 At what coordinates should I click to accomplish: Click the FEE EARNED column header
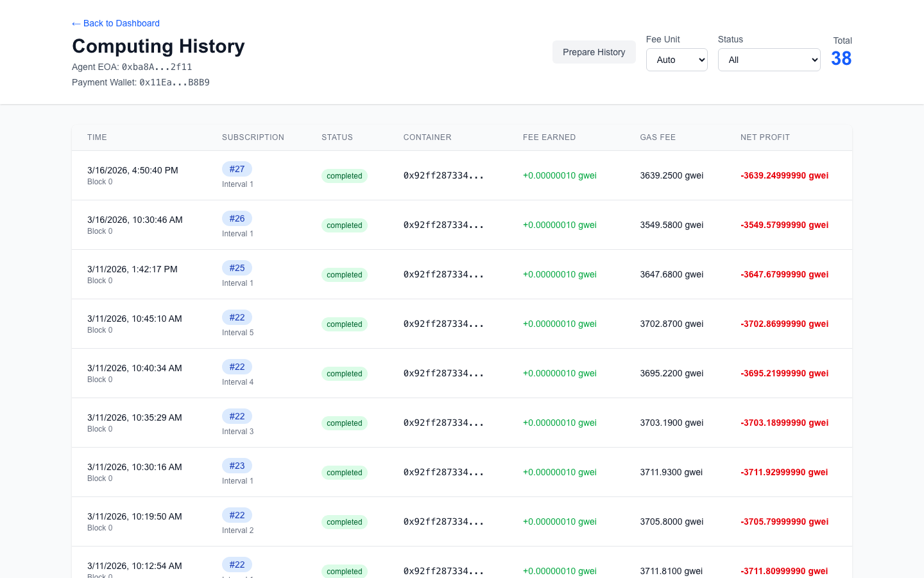(x=549, y=137)
